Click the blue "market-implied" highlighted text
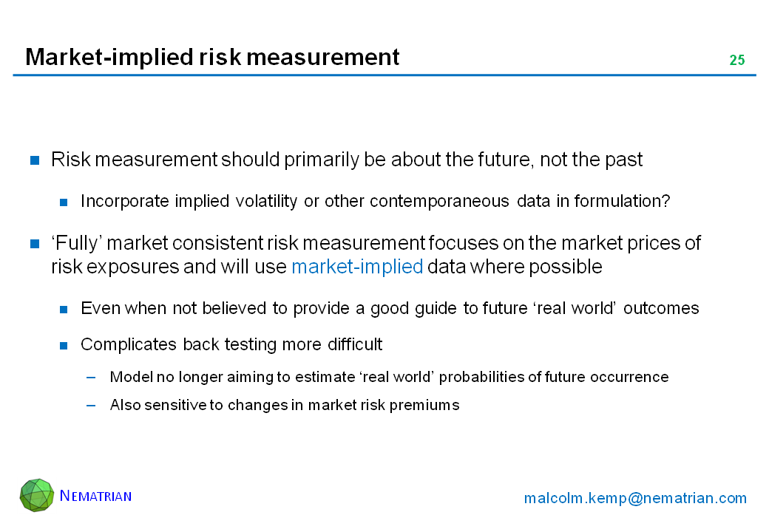Image resolution: width=769 pixels, height=532 pixels. click(357, 267)
